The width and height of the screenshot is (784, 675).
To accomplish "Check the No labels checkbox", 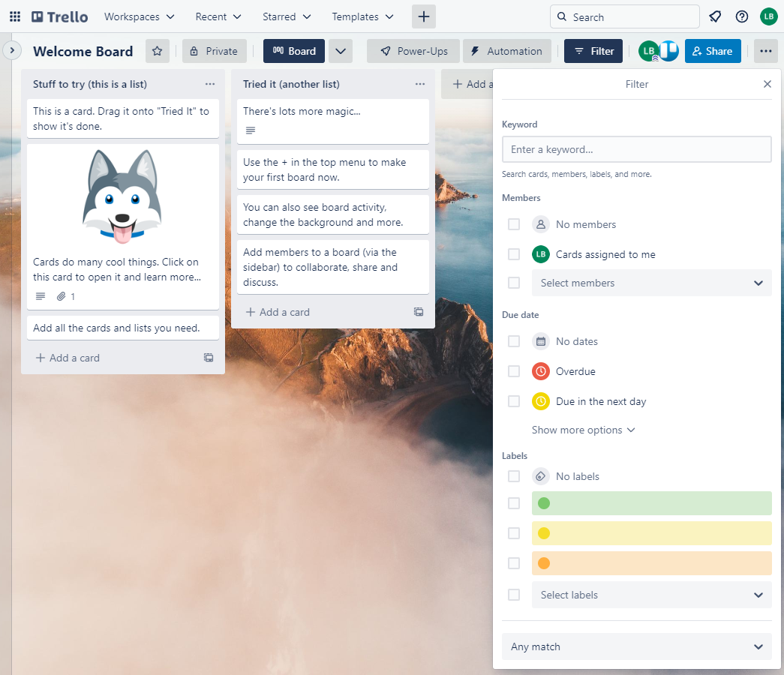I will pyautogui.click(x=513, y=476).
